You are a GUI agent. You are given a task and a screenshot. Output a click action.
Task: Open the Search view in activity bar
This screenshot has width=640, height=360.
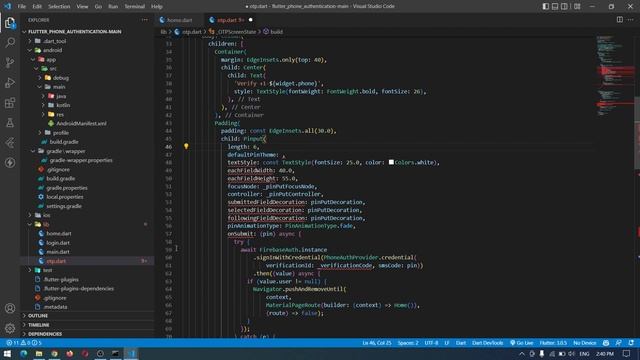click(x=10, y=42)
